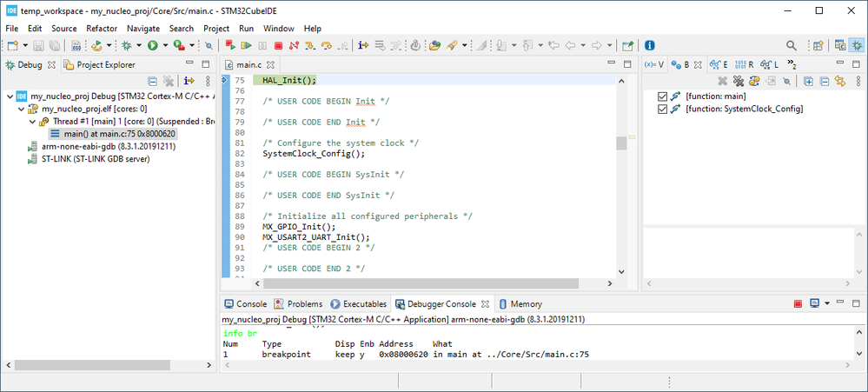Click the External Tools run icon
The image size is (868, 392).
click(179, 45)
